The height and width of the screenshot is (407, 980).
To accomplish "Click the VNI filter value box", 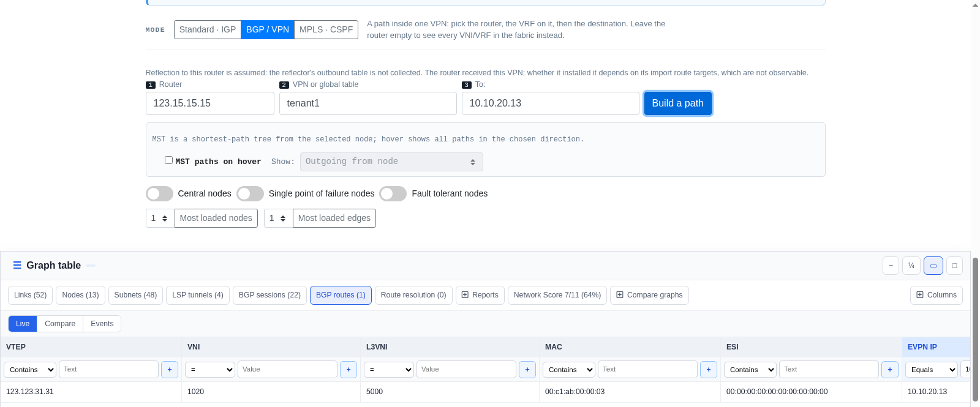I will pyautogui.click(x=288, y=370).
